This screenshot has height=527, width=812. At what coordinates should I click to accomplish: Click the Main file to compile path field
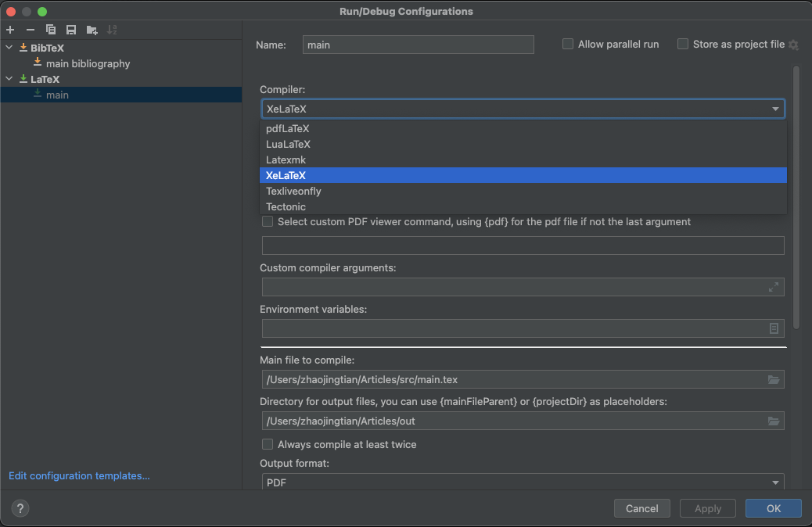pyautogui.click(x=523, y=379)
